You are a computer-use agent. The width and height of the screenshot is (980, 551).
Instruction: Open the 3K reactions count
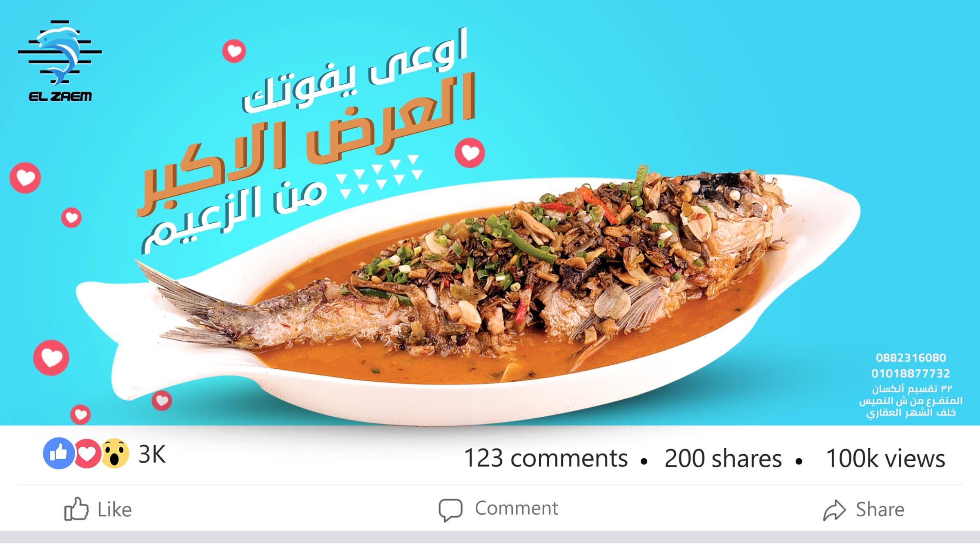point(152,454)
